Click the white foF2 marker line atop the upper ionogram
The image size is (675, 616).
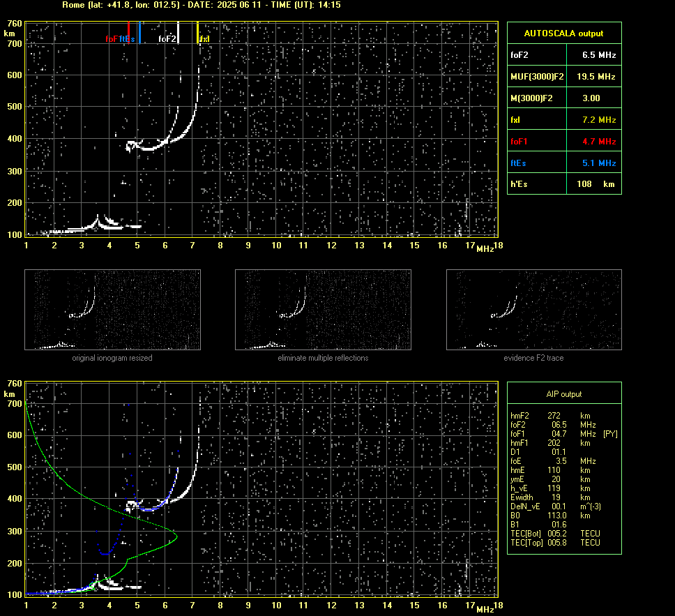click(x=179, y=32)
